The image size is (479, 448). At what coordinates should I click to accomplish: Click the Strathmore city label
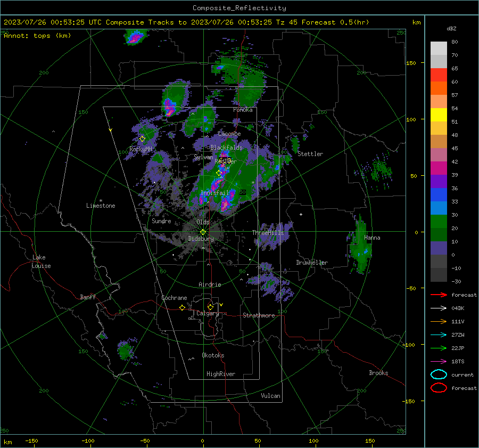pos(259,315)
